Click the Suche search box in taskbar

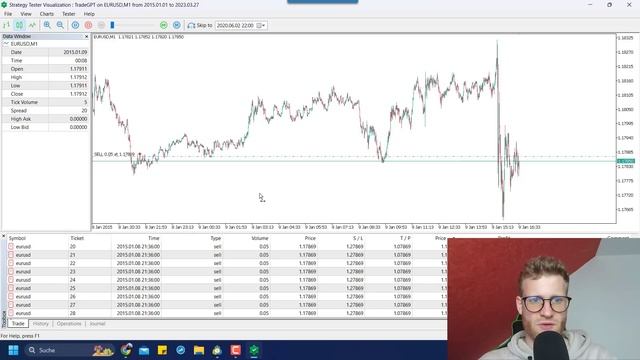69,350
